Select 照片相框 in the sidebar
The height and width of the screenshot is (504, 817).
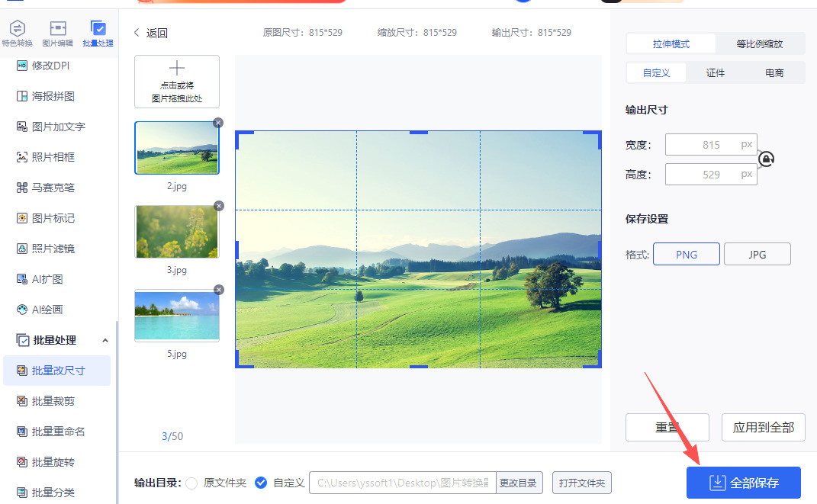click(x=46, y=157)
